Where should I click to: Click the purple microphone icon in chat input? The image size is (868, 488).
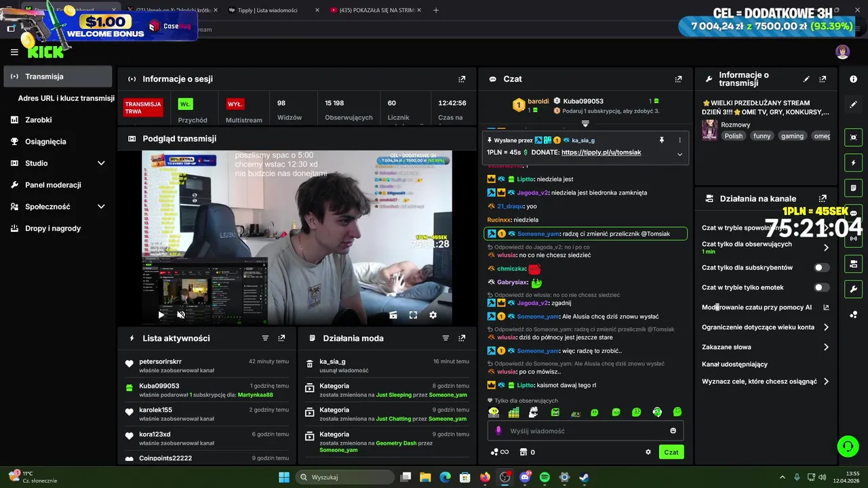(498, 431)
